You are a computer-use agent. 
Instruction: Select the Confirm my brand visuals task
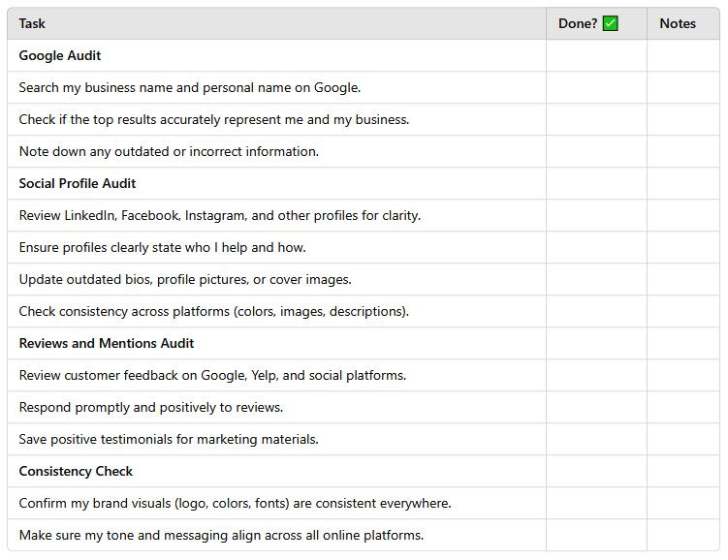pos(235,503)
